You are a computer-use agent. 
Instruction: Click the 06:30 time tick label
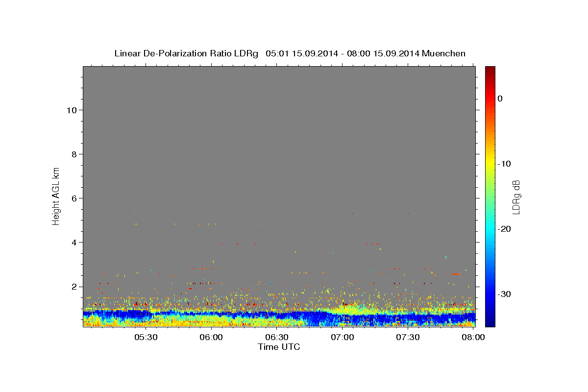point(277,338)
